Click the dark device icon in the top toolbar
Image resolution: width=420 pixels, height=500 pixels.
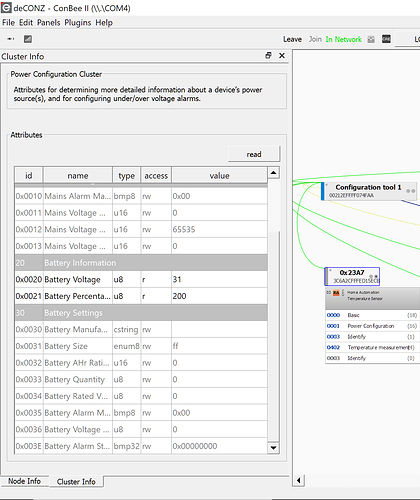[386, 39]
